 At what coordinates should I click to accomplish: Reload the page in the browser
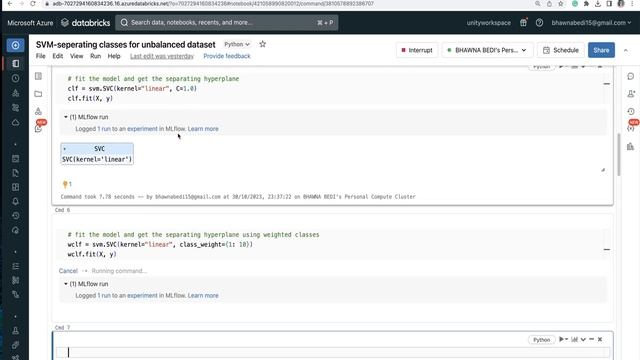tap(33, 4)
